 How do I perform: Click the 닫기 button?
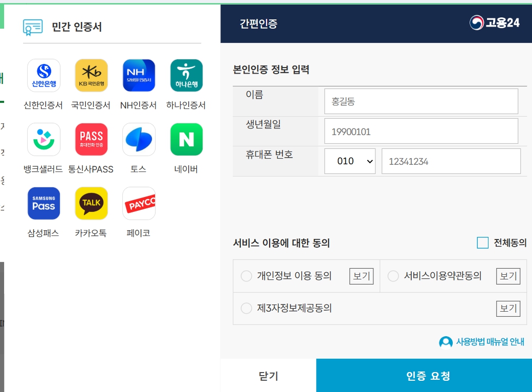point(269,376)
